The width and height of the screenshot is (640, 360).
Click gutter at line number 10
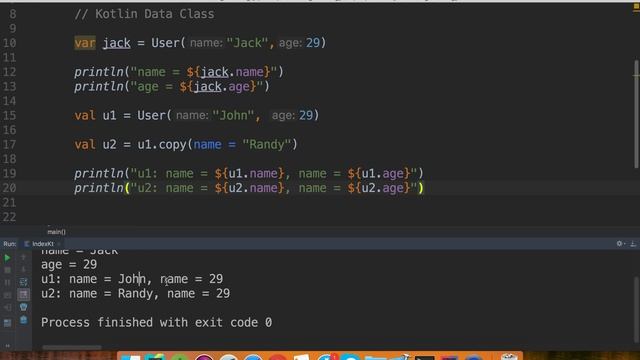click(9, 43)
